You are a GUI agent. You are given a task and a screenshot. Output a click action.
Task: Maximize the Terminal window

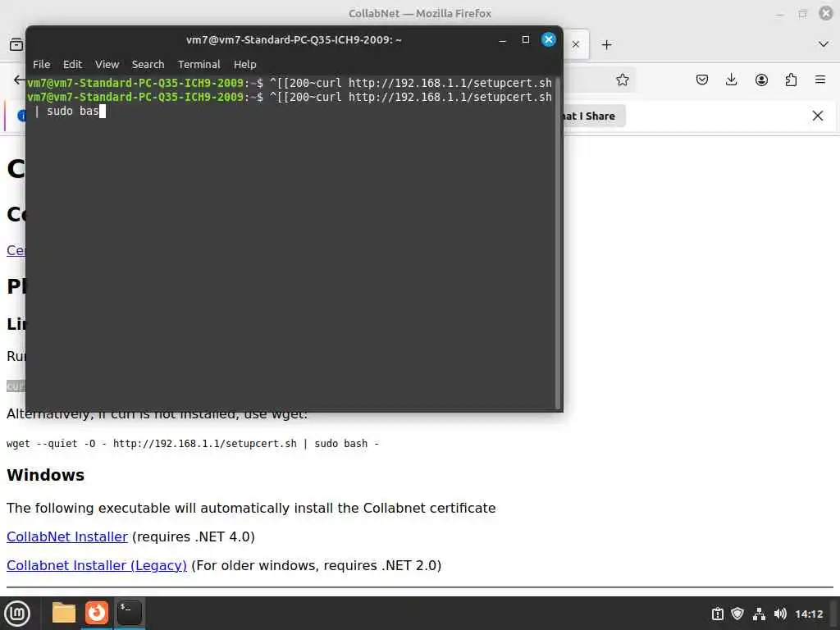coord(526,39)
